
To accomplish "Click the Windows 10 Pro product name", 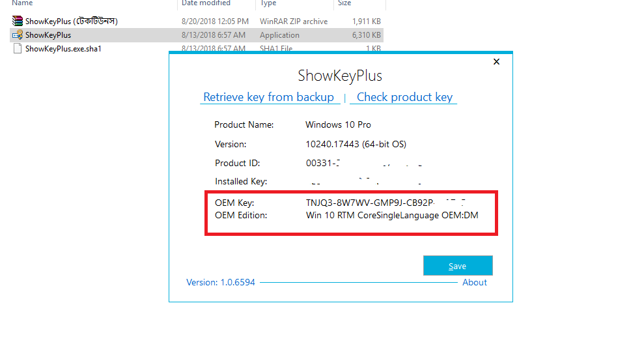I will tap(338, 124).
